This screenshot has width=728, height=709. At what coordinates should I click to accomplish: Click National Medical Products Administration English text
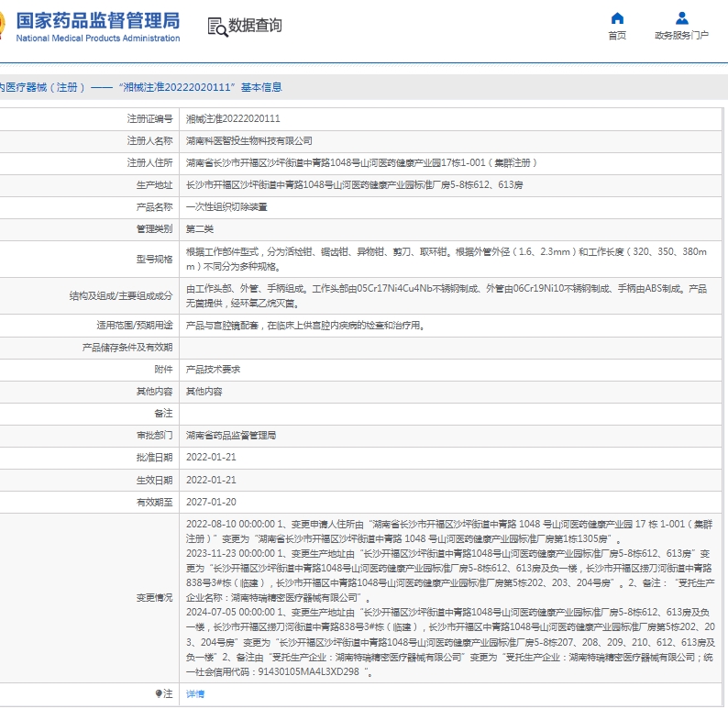[98, 39]
